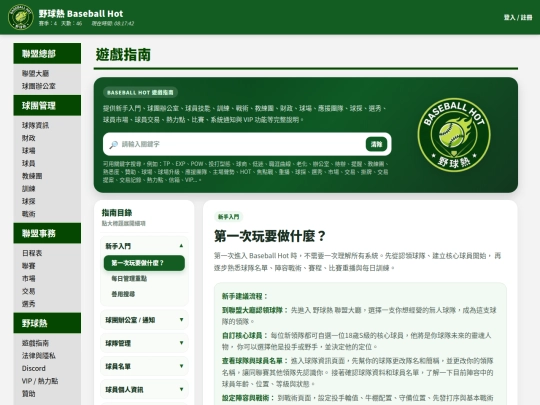Open 市場 in the sidebar

(29, 279)
